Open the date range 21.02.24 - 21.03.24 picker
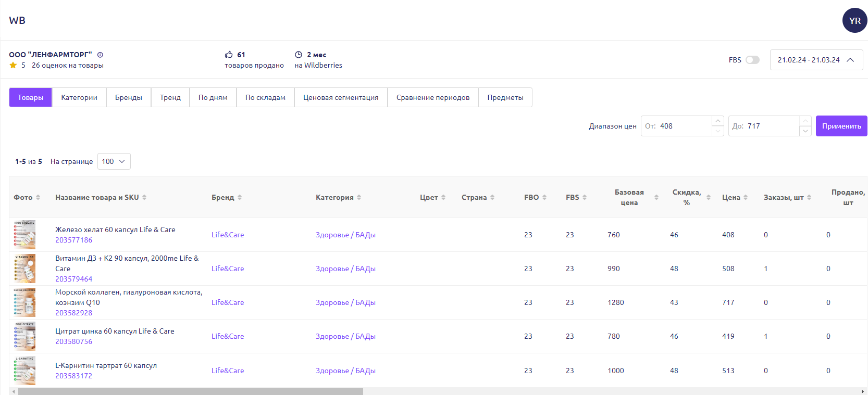Image resolution: width=868 pixels, height=395 pixels. click(816, 60)
